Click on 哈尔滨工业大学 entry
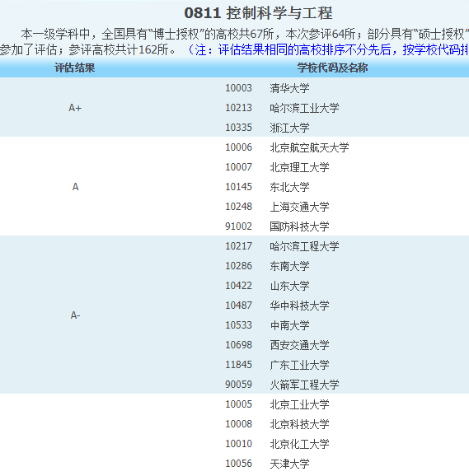This screenshot has width=469, height=476. pos(304,108)
